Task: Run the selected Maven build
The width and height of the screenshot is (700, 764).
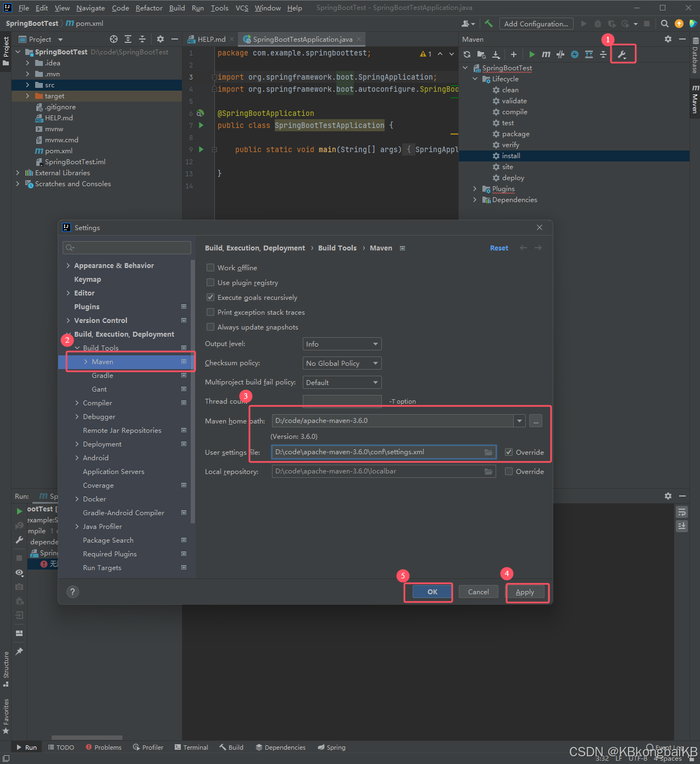Action: pos(532,54)
